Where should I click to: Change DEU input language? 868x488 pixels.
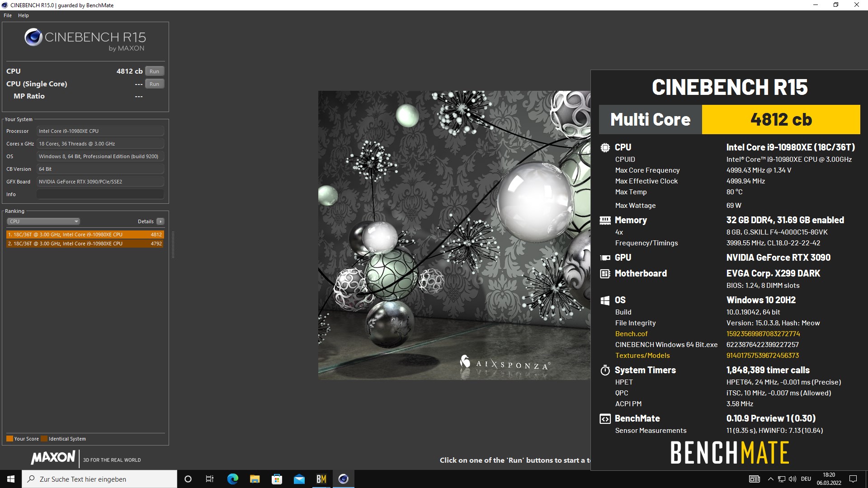pos(806,479)
